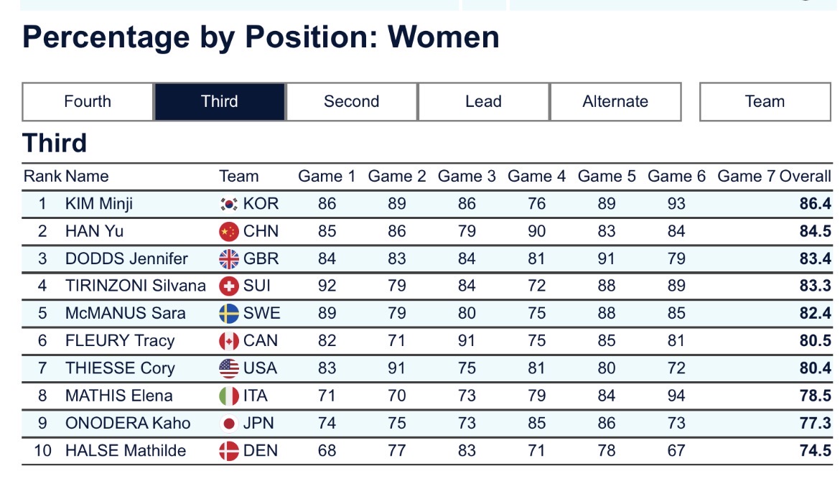The height and width of the screenshot is (504, 840).
Task: Click the Sweden flag icon
Action: 228,313
